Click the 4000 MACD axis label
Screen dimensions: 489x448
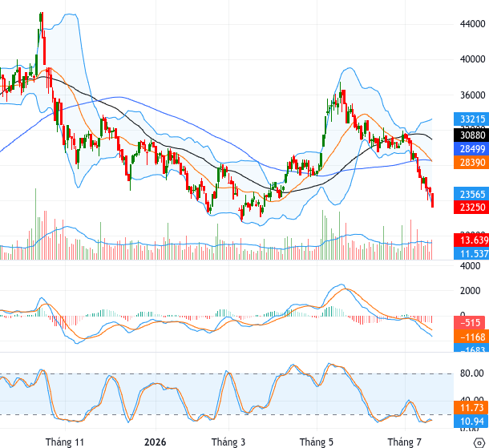click(471, 266)
